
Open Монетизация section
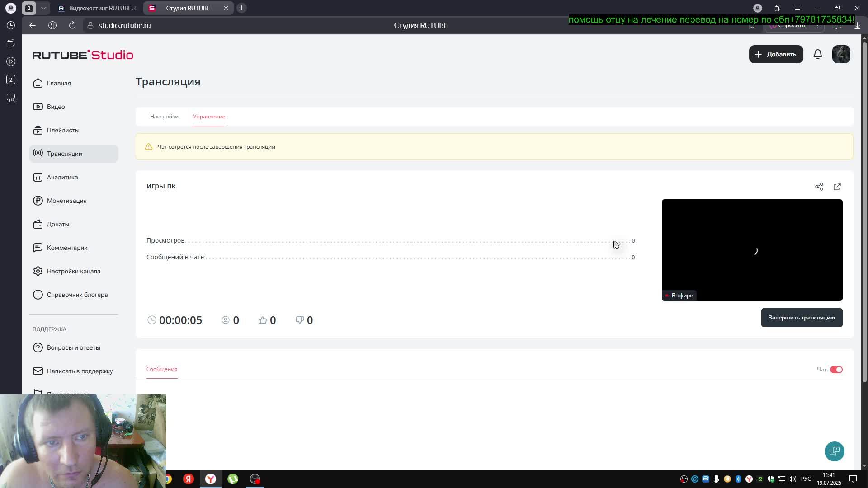click(66, 201)
